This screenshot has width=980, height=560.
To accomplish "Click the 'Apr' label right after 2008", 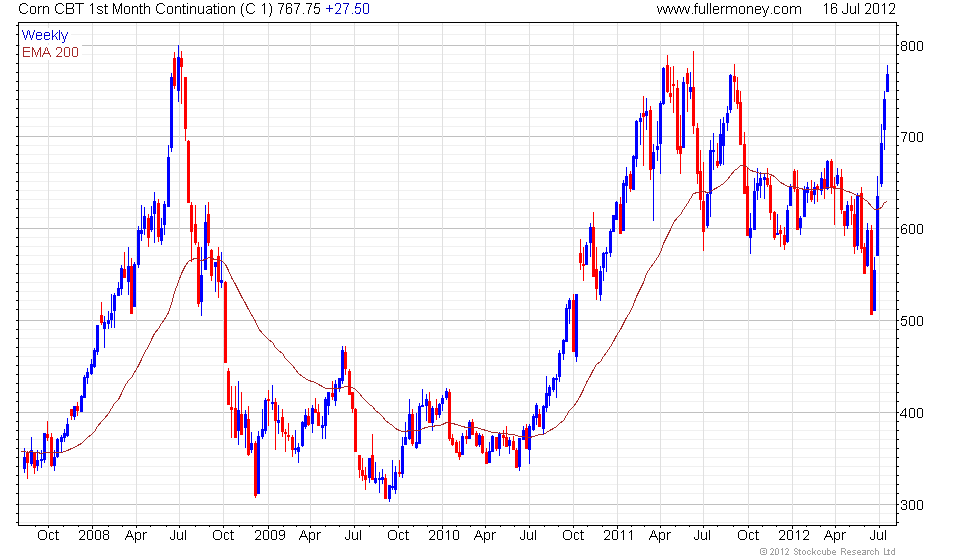I will coord(136,536).
